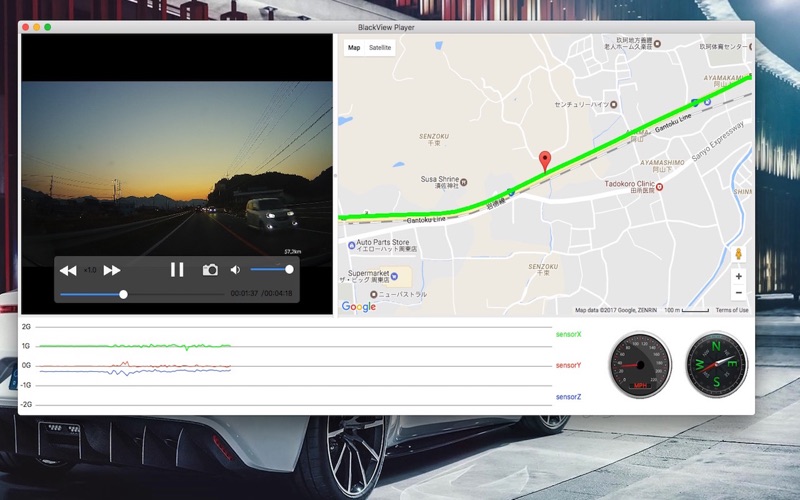This screenshot has width=800, height=500.
Task: Click the BlackView Player window title
Action: tap(386, 28)
